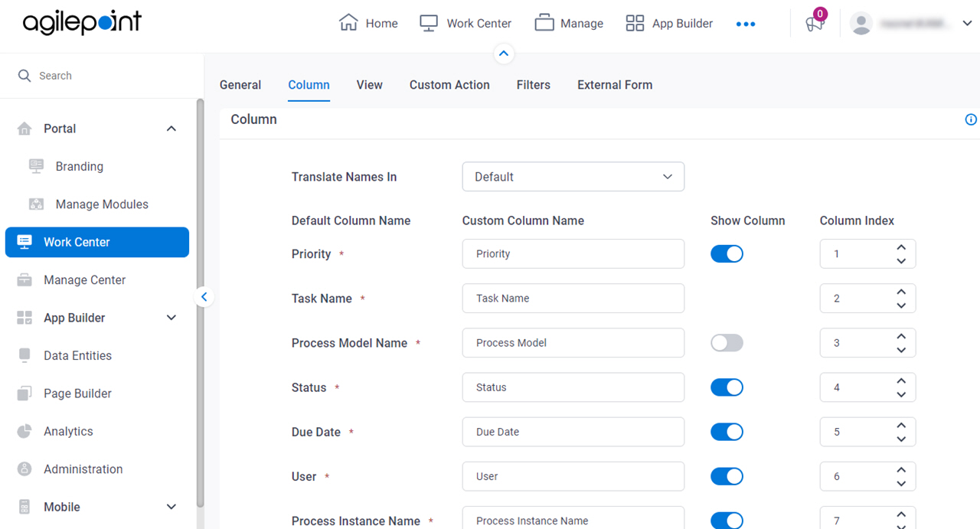Image resolution: width=980 pixels, height=529 pixels.
Task: Decrease User column index
Action: coord(901,483)
